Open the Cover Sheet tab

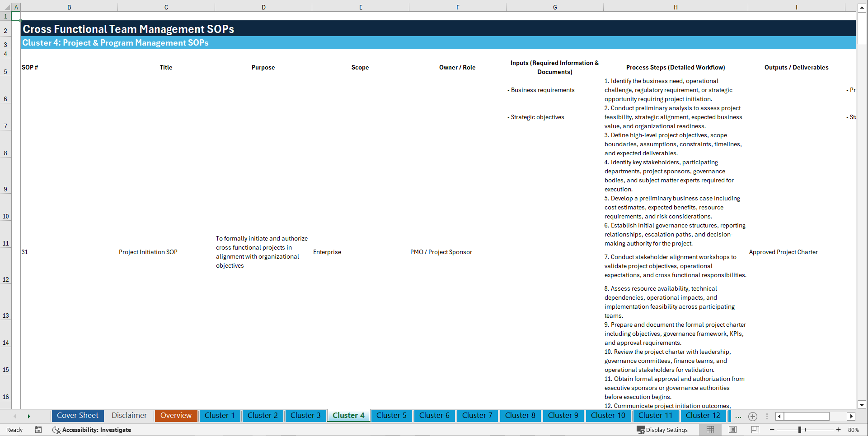pyautogui.click(x=78, y=416)
